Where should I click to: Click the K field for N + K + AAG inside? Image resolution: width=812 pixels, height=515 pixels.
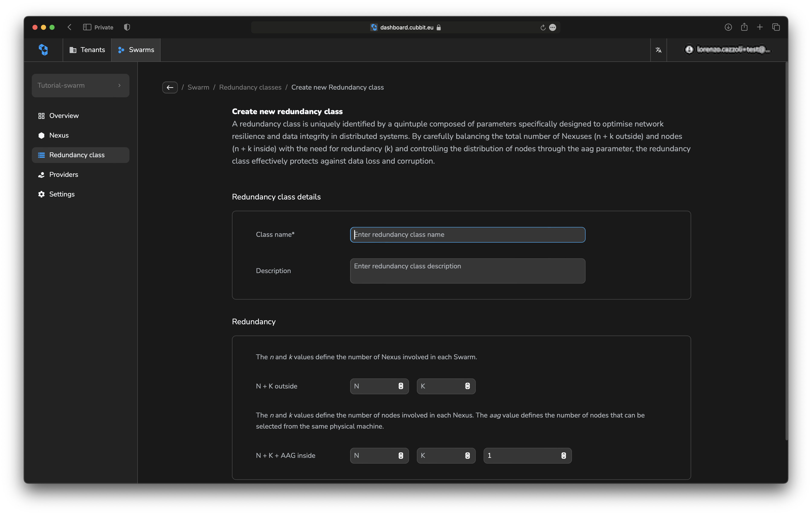(446, 456)
